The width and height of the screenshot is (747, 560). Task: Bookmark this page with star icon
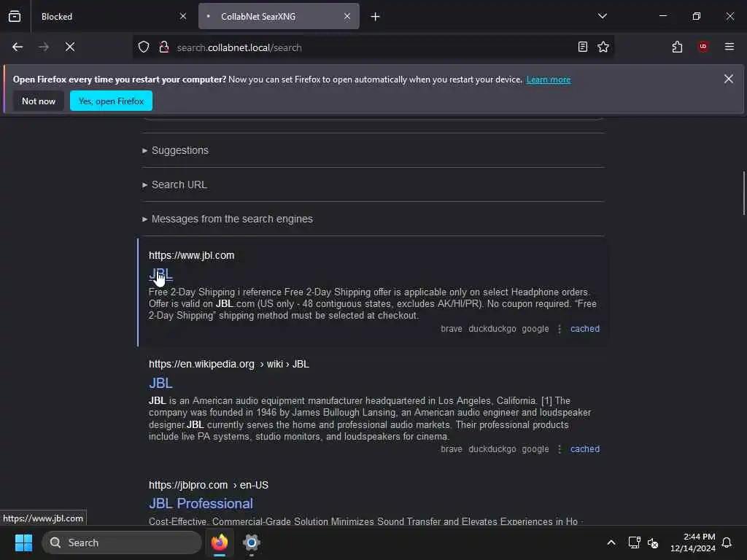coord(603,47)
